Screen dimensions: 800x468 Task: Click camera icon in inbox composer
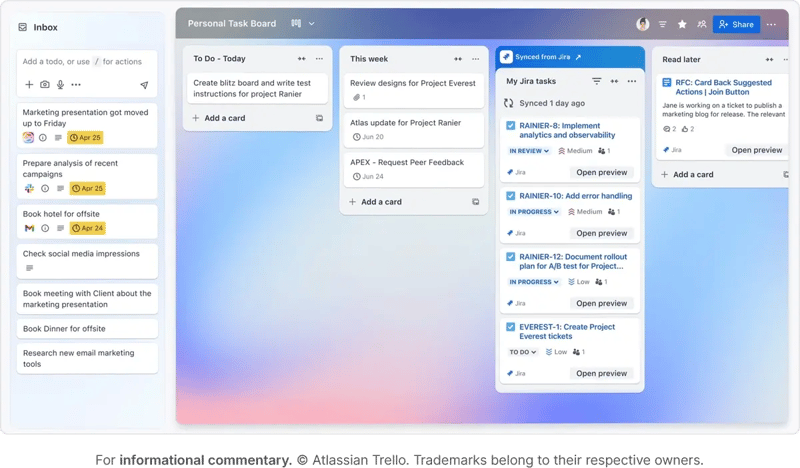(45, 85)
